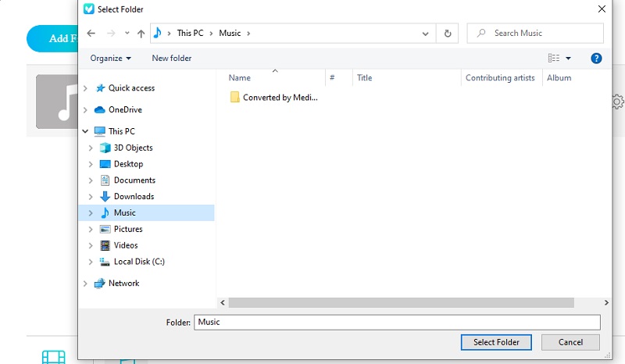Confirm with the Select Folder button
The width and height of the screenshot is (625, 364).
click(x=496, y=342)
